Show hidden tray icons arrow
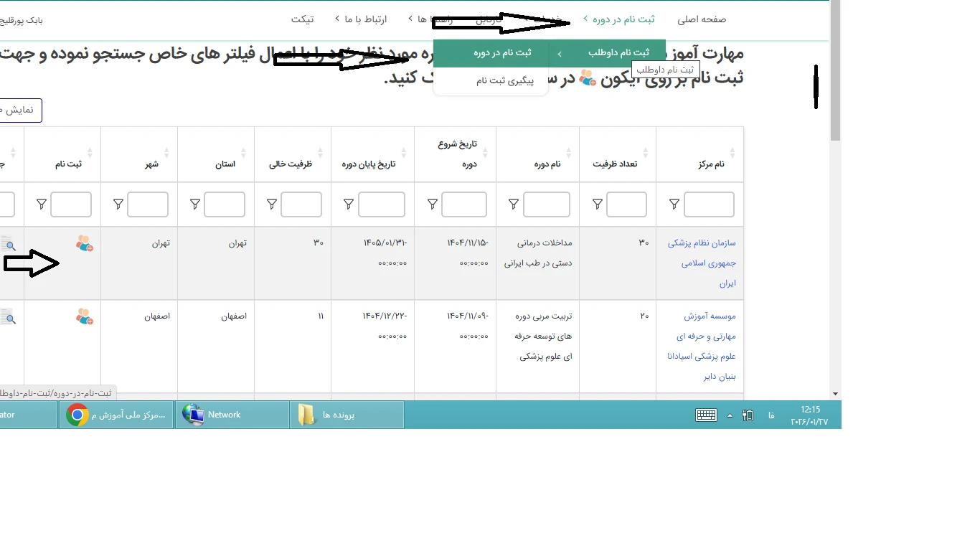This screenshot has height=551, width=980. (730, 415)
